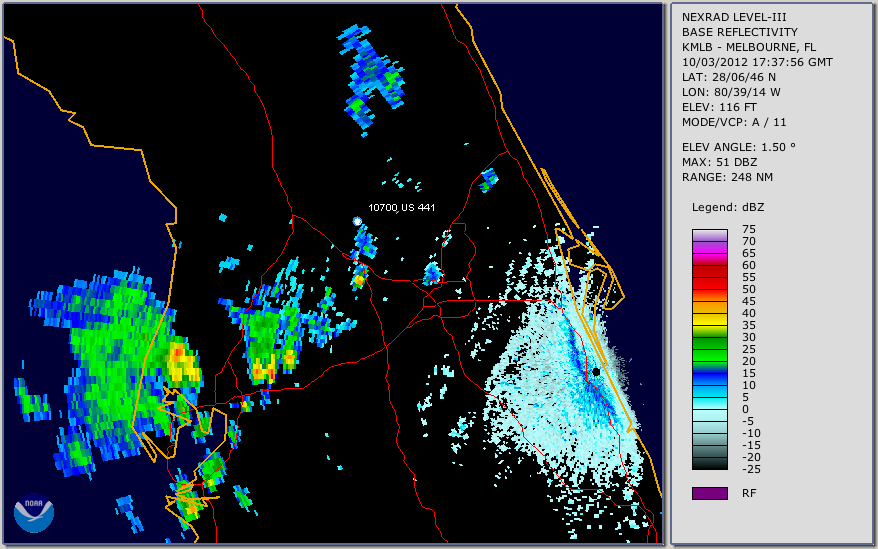This screenshot has height=549, width=878.
Task: Click the 'NEXRAD LEVEL-III' title text
Action: pos(734,17)
